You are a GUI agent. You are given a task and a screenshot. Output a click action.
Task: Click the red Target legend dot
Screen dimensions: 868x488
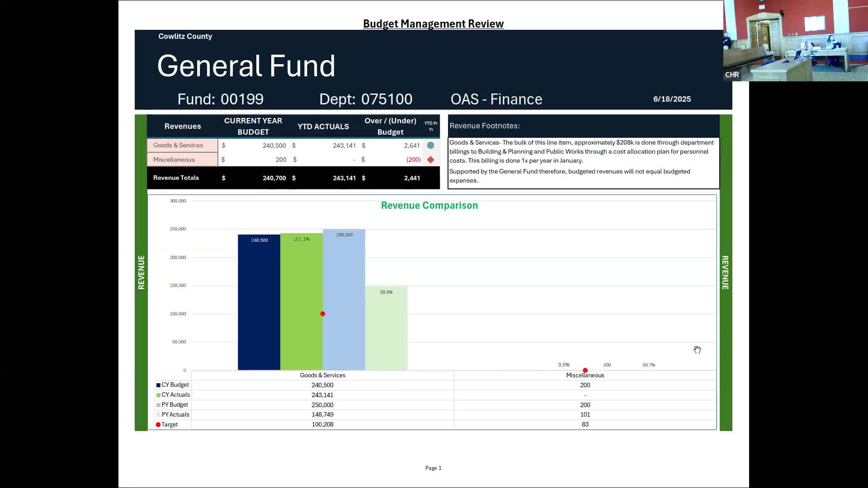(x=158, y=425)
